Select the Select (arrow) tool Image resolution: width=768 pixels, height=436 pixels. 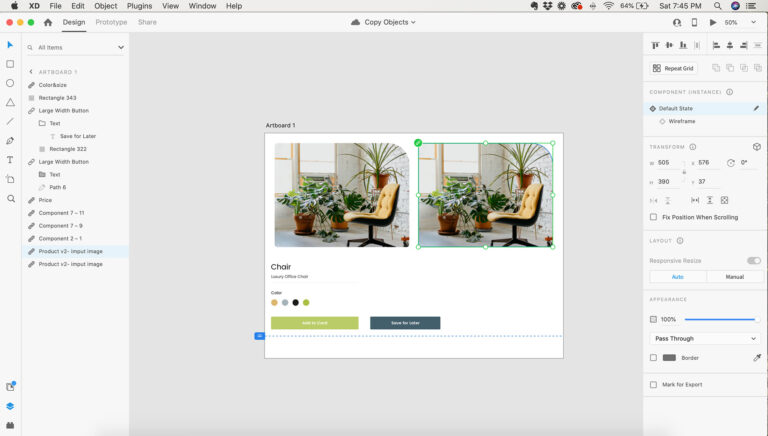(10, 45)
